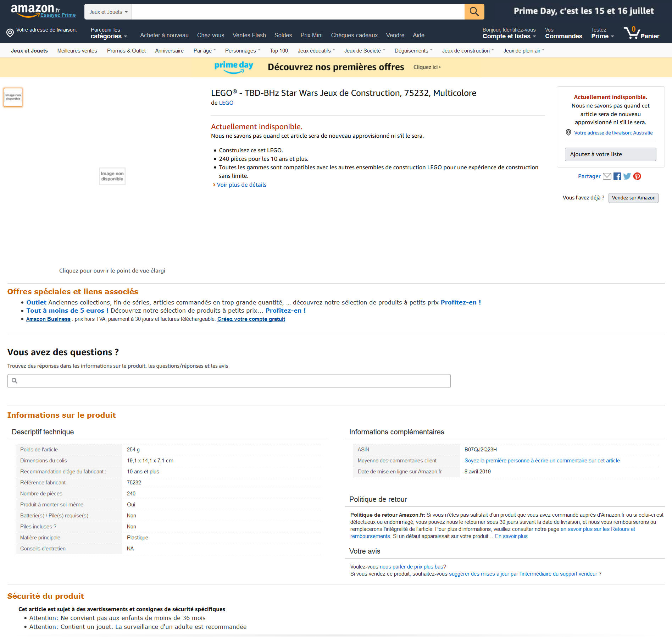Click 'Ajoutez à votre liste' button
The height and width of the screenshot is (637, 672).
pyautogui.click(x=610, y=154)
